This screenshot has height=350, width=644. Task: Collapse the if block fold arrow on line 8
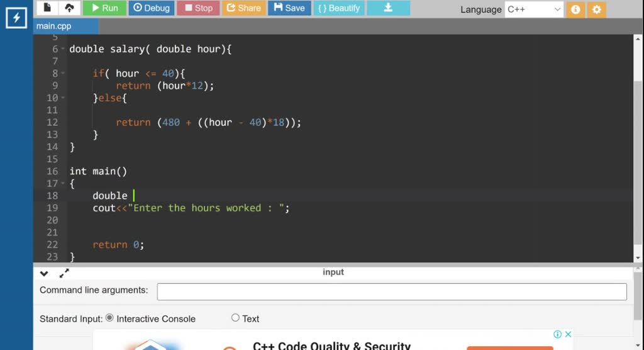click(x=63, y=73)
